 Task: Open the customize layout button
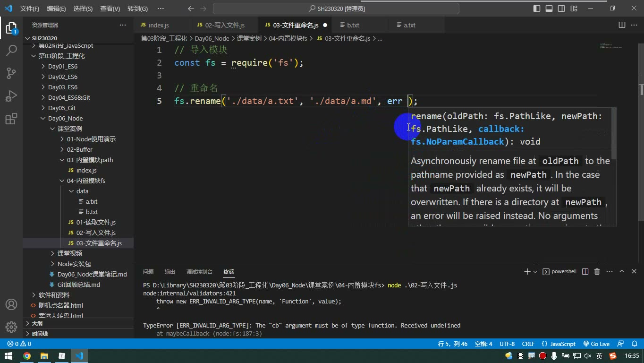(574, 9)
